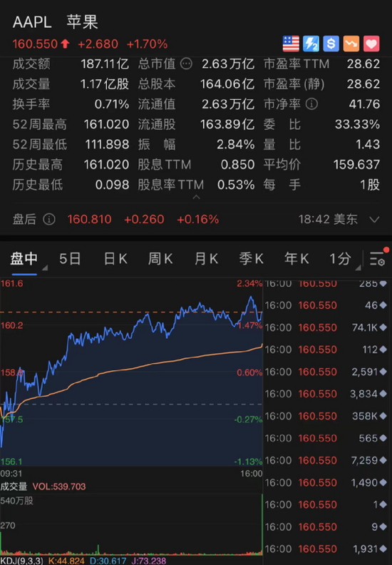Tap the 振幅 value 2.84%
This screenshot has height=565, width=392.
click(236, 145)
